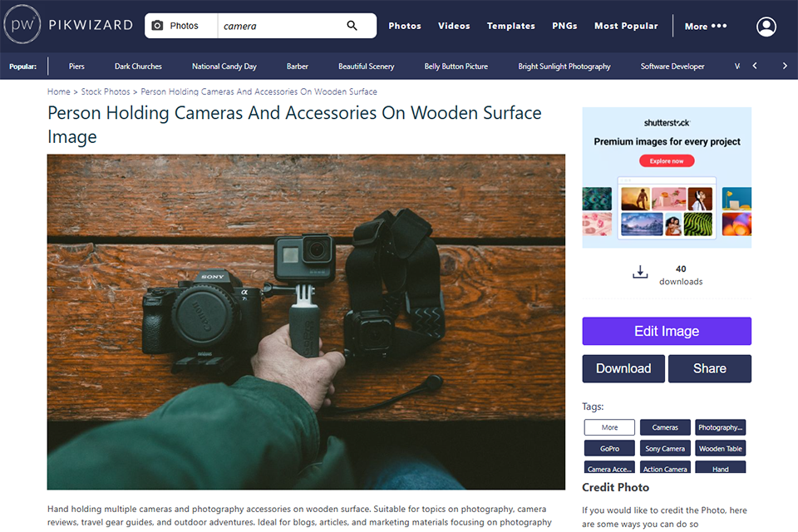Open the user account profile icon

pyautogui.click(x=766, y=27)
